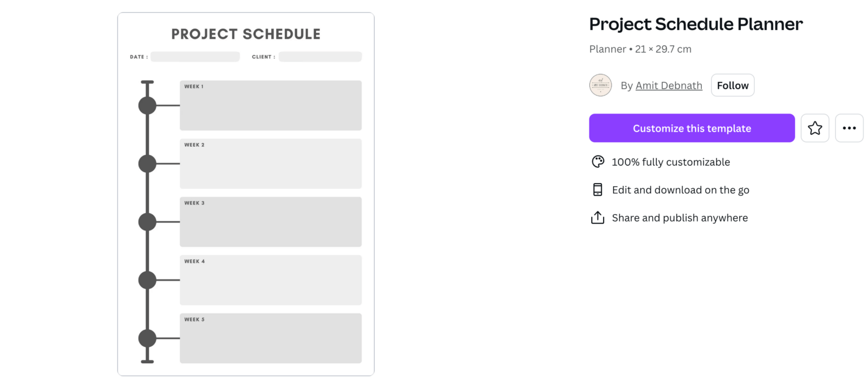Click the Week 1 section of the planner

point(270,105)
